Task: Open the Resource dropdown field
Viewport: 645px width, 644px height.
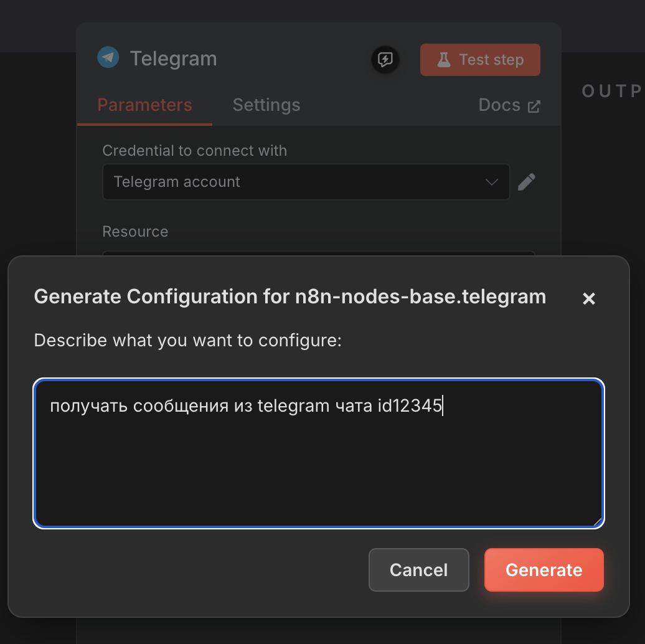Action: click(x=318, y=253)
